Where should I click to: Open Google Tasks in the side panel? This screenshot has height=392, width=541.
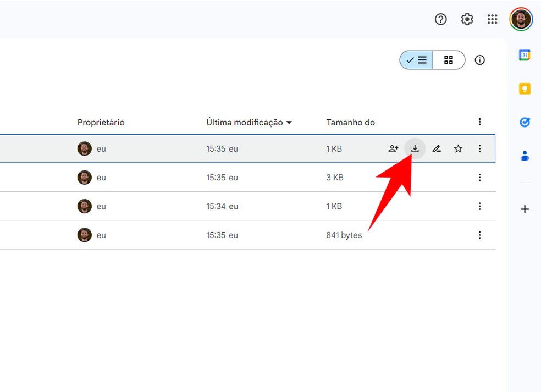click(524, 122)
